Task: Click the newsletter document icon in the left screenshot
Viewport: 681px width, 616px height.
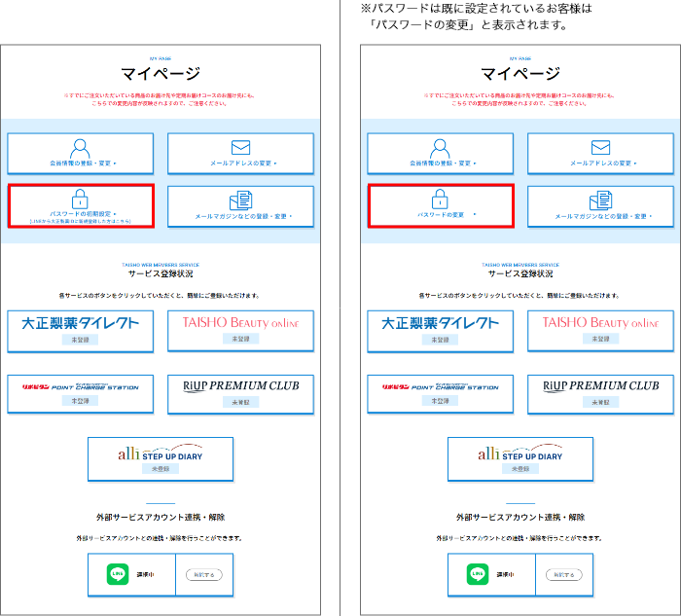Action: [240, 200]
